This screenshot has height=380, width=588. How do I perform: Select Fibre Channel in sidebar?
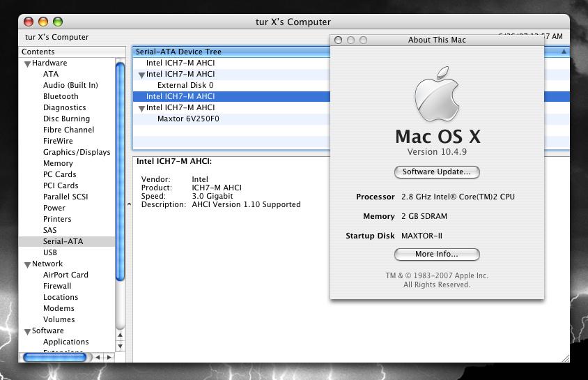[x=69, y=130]
